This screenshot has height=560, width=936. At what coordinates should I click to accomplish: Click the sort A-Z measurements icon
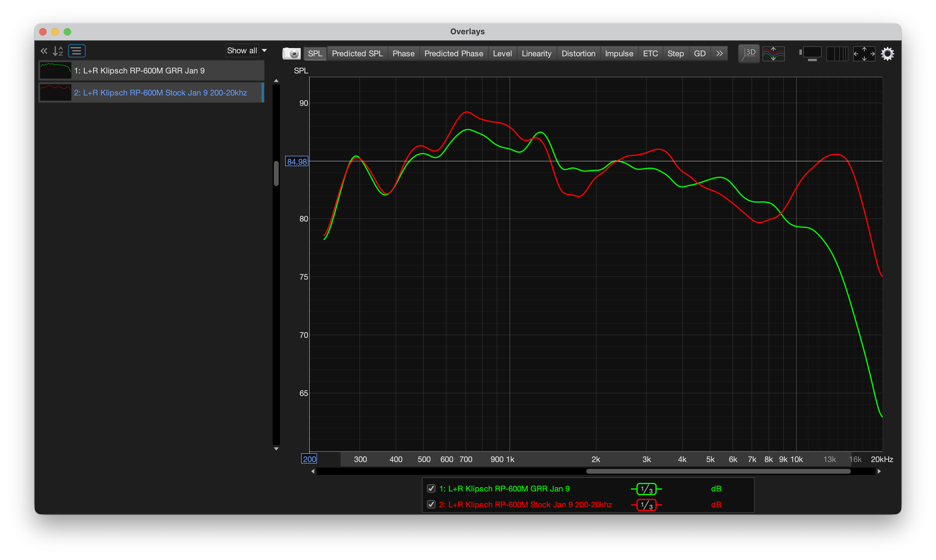point(58,51)
